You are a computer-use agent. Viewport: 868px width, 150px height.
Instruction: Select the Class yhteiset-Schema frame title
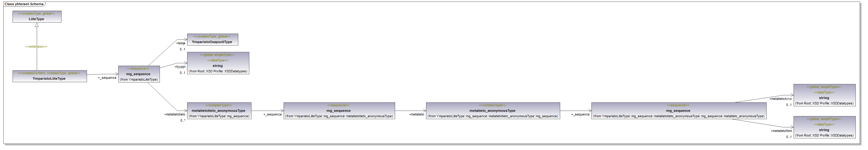[24, 4]
